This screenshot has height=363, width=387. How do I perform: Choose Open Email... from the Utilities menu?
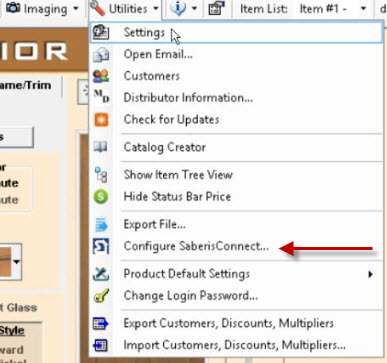coord(236,54)
